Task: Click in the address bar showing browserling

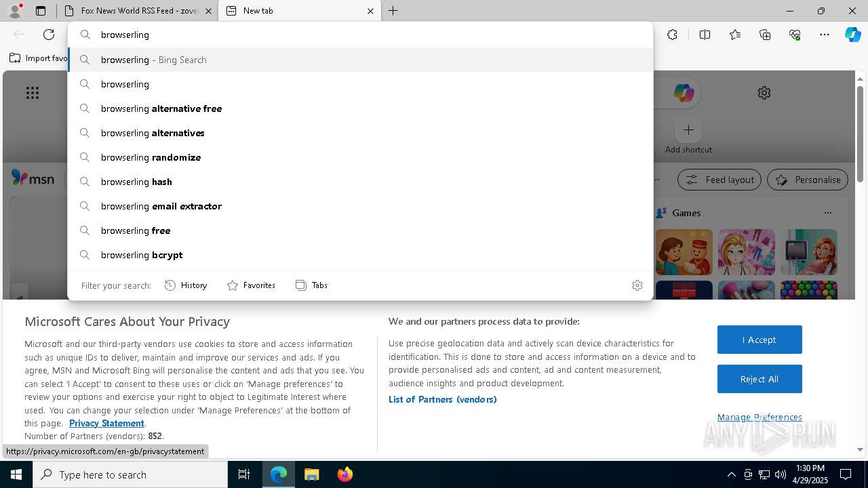Action: pyautogui.click(x=360, y=35)
